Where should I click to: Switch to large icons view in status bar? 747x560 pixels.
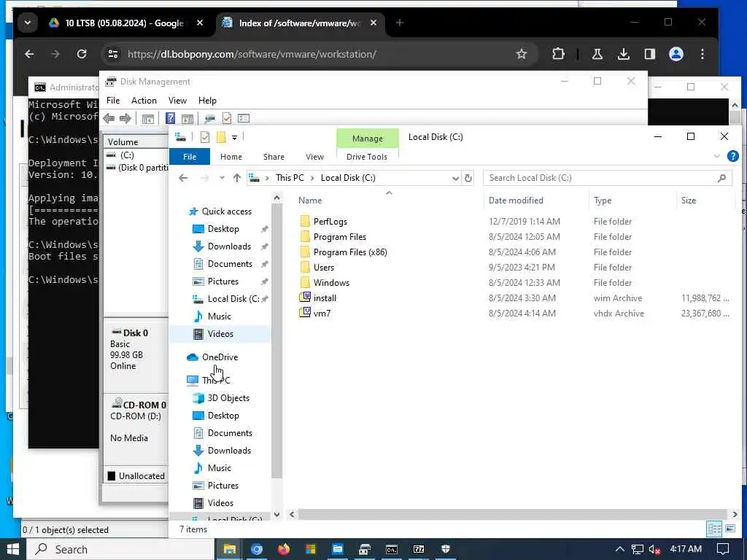pos(730,529)
